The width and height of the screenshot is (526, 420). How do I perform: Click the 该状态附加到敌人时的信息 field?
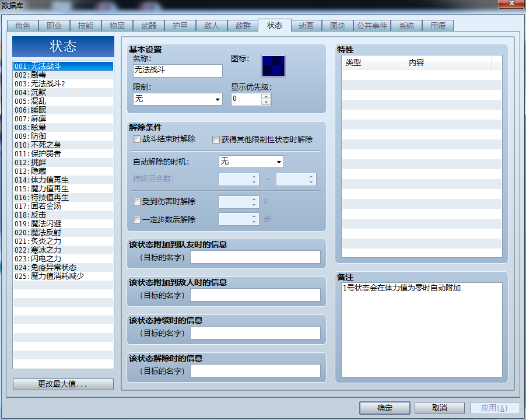(255, 295)
